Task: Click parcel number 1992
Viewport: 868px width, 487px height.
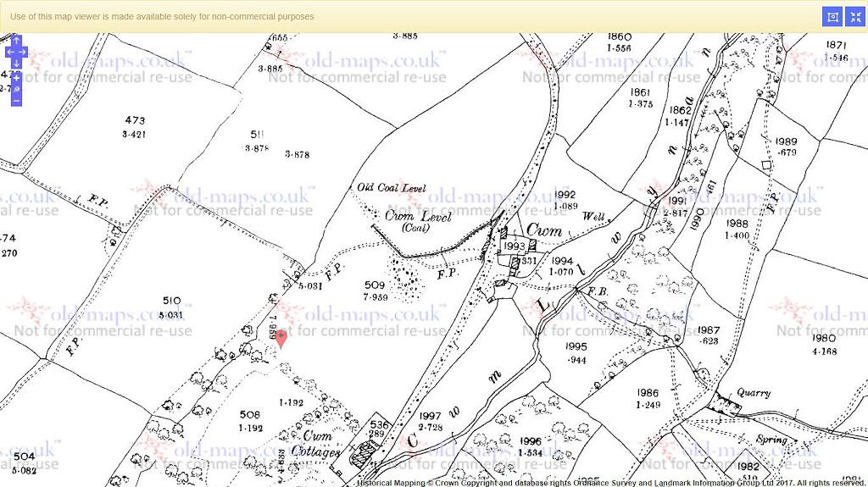Action: [x=565, y=194]
